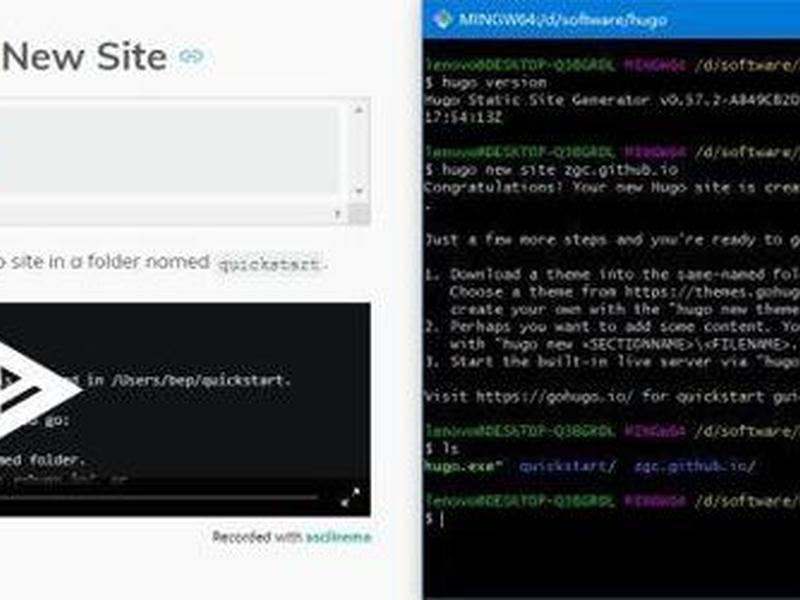Click the 'quickstart/' directory in the ls output
Screen dimensions: 800x600
[567, 466]
